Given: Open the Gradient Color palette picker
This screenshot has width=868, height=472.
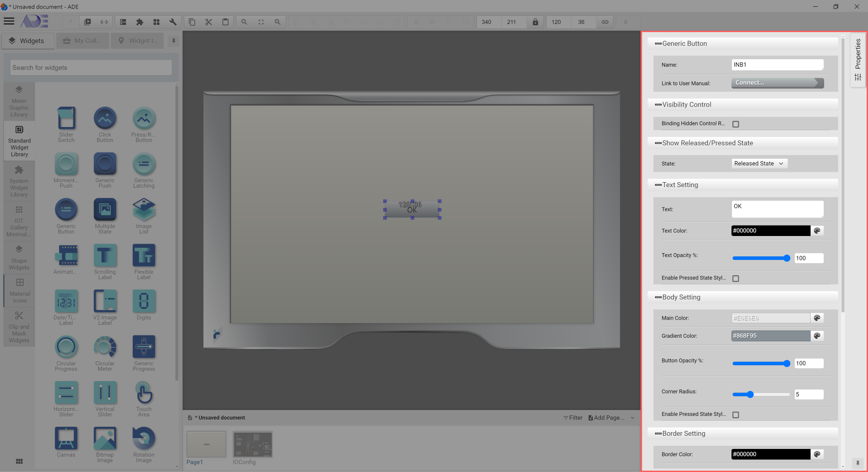Looking at the screenshot, I should tap(817, 336).
